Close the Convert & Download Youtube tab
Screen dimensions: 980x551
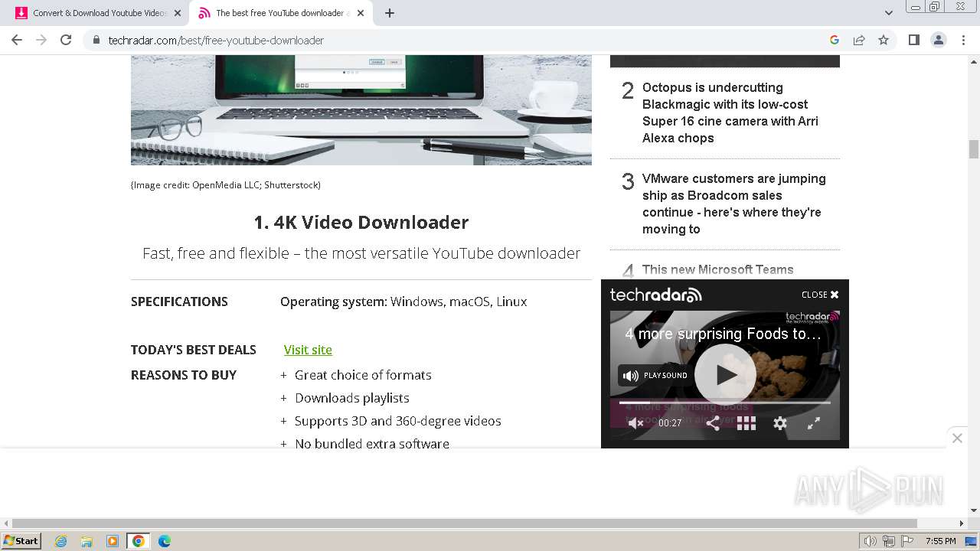click(x=178, y=13)
